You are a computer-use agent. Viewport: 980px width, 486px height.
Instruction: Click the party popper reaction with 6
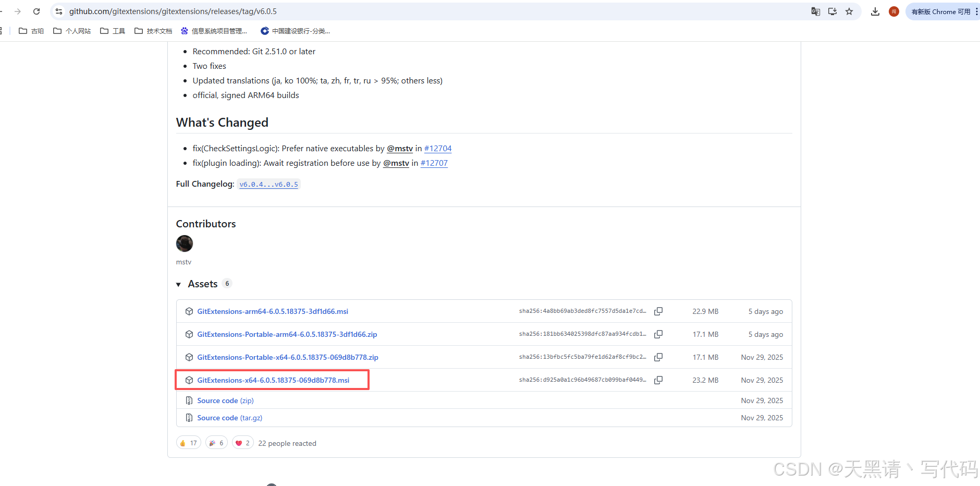216,443
